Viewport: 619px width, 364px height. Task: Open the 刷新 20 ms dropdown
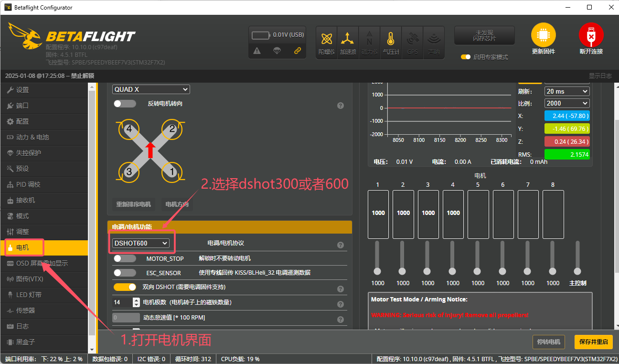click(x=567, y=91)
